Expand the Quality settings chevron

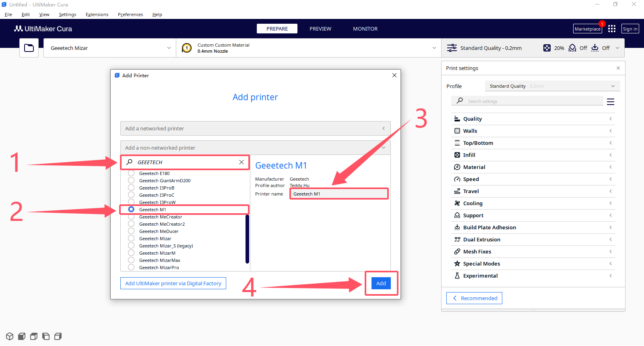point(611,119)
